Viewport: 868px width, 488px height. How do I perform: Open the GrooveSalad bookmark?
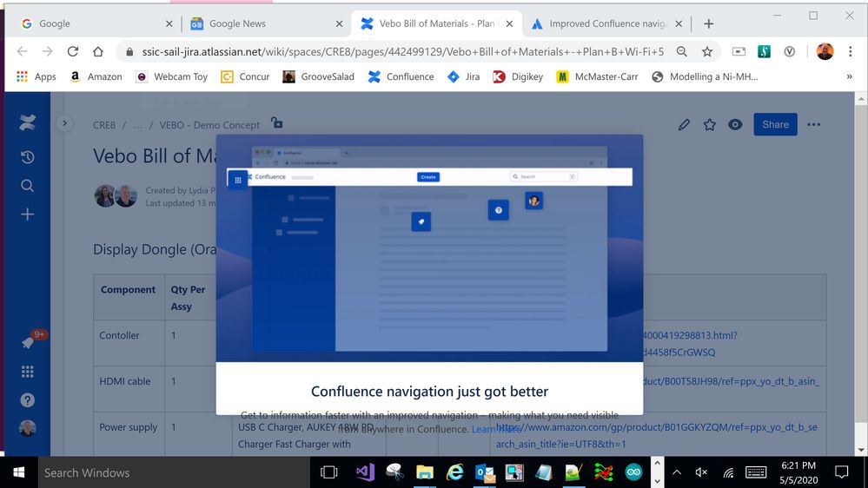pyautogui.click(x=318, y=77)
